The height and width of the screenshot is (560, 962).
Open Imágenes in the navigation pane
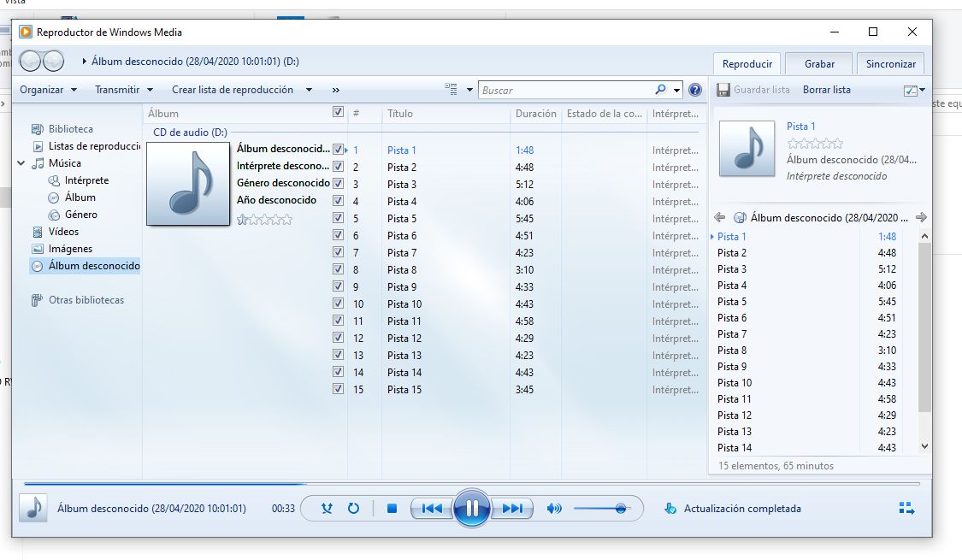point(70,249)
